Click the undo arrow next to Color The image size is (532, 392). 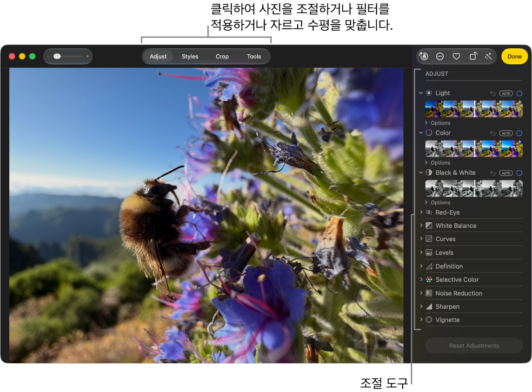(492, 133)
